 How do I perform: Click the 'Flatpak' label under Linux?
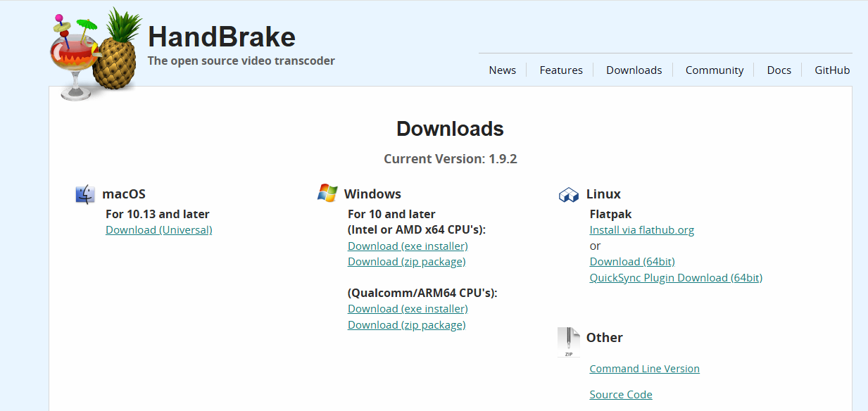(610, 214)
